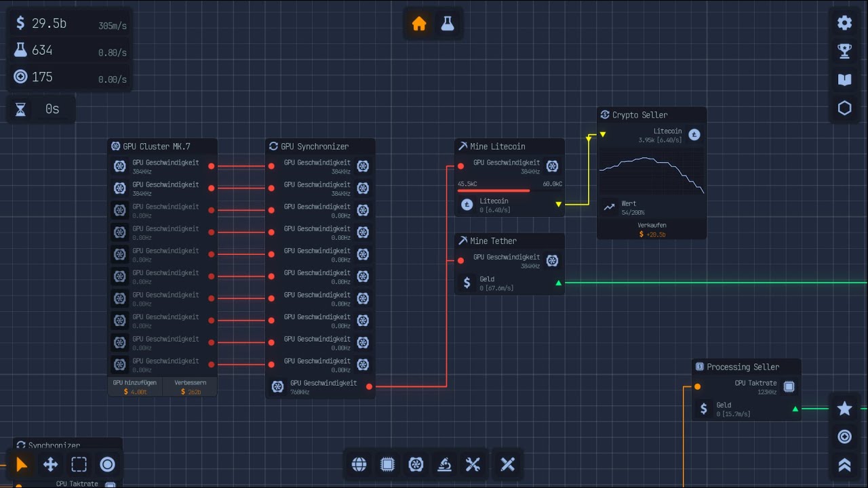Click the chip icon beside CPU Taktrate 123KHz

[789, 387]
